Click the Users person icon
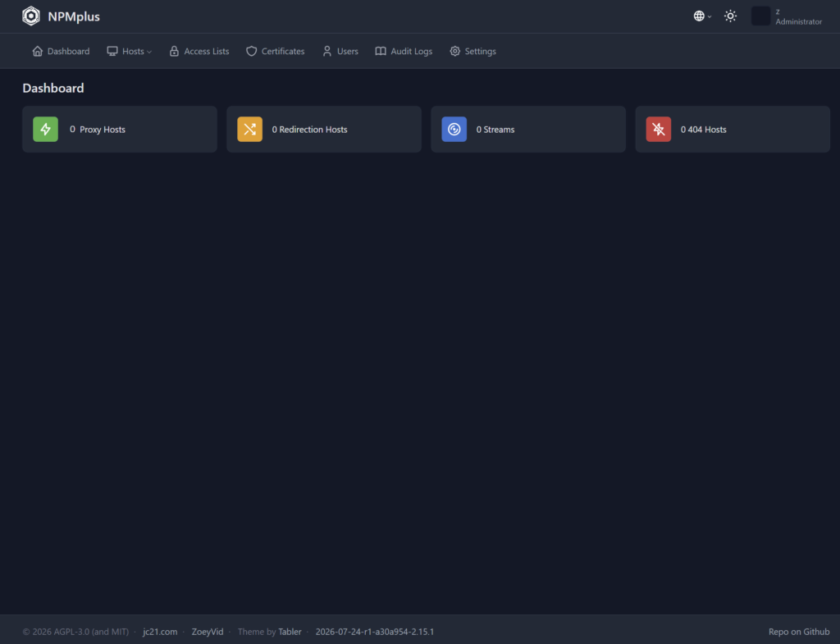Image resolution: width=840 pixels, height=644 pixels. (x=326, y=51)
